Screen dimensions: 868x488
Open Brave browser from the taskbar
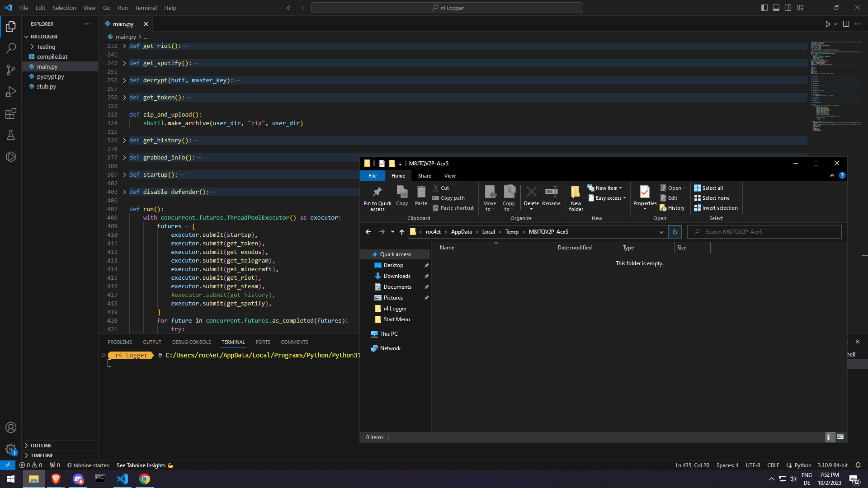56,479
